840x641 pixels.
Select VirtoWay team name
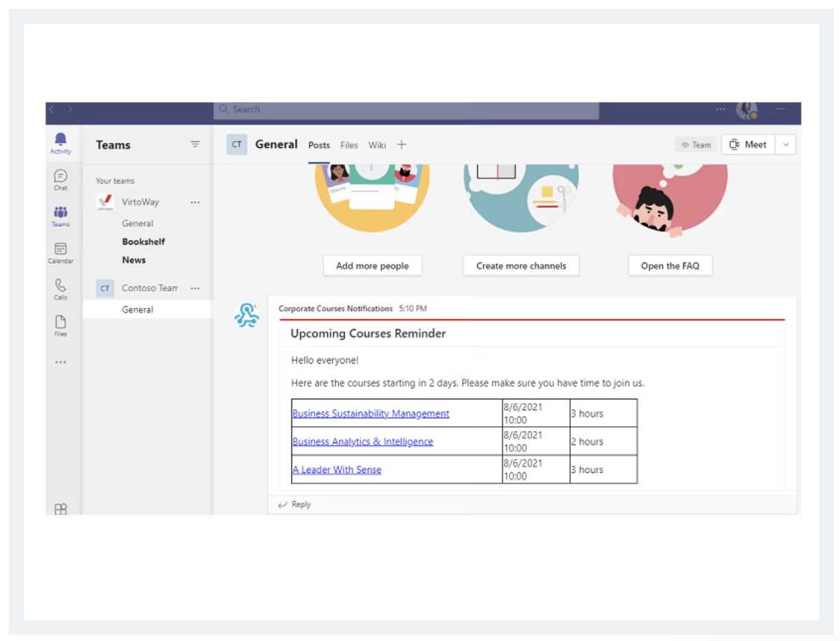click(140, 202)
